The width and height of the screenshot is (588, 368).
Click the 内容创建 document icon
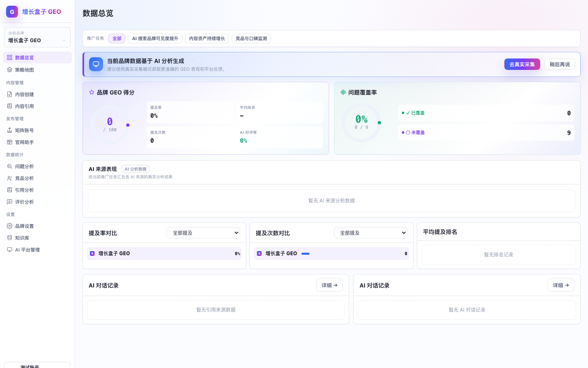(9, 94)
